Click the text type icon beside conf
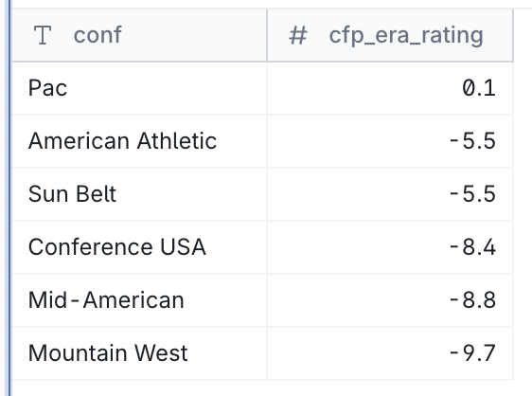This screenshot has height=396, width=532. pyautogui.click(x=43, y=35)
